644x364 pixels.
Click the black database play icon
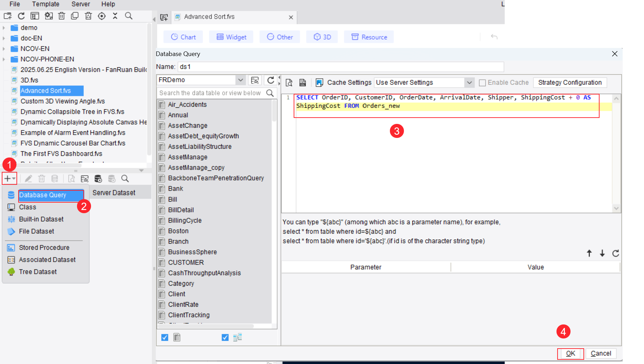[98, 179]
